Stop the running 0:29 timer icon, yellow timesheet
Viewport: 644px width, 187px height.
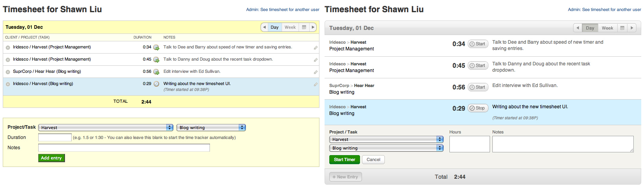(156, 84)
